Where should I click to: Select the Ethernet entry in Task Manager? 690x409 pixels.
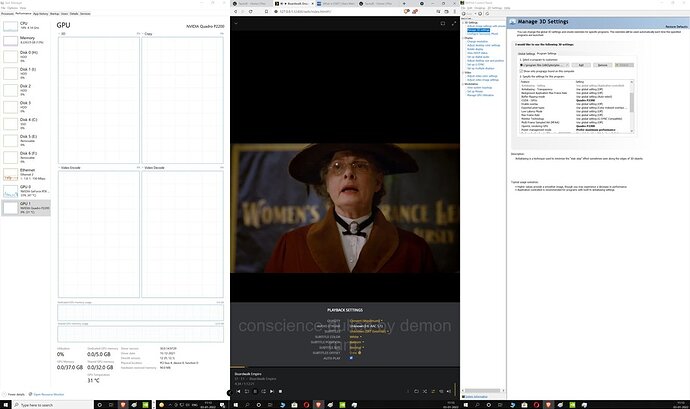pyautogui.click(x=26, y=174)
